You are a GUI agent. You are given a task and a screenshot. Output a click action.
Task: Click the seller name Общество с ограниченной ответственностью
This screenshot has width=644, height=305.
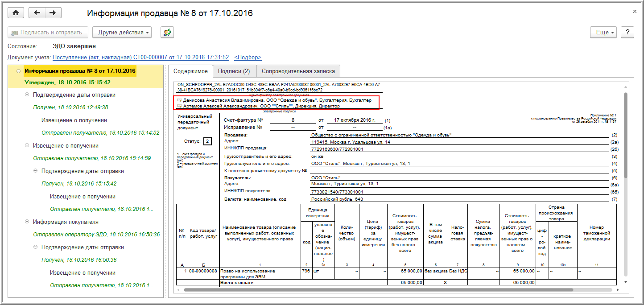tap(381, 135)
